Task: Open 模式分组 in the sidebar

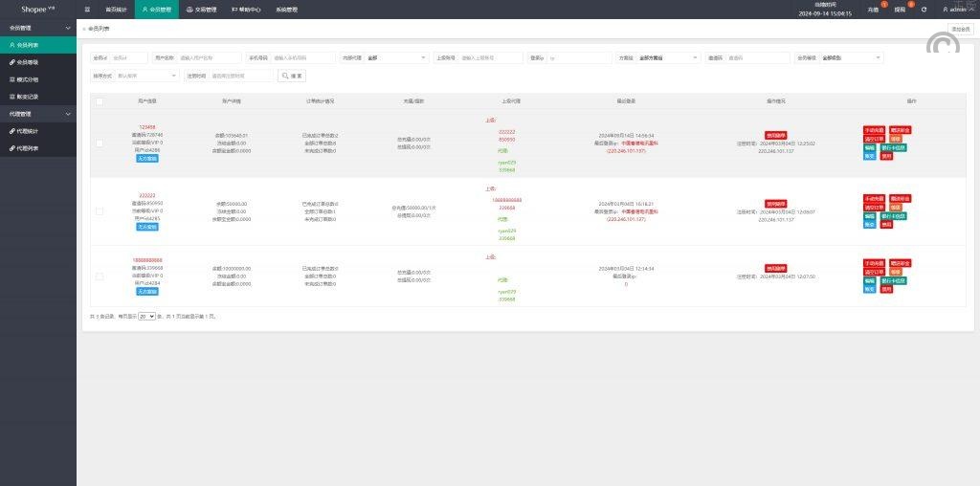Action: pyautogui.click(x=29, y=78)
